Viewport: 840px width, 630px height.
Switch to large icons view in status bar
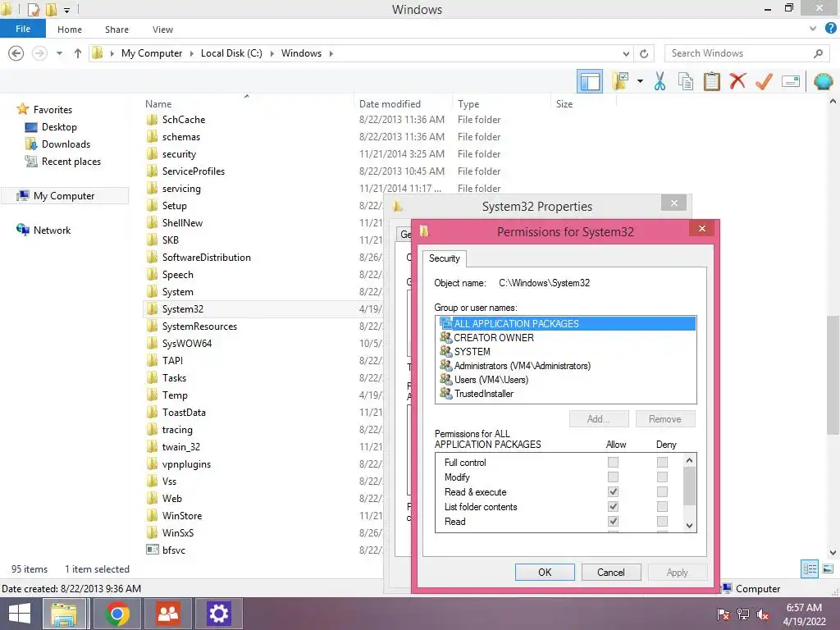click(828, 569)
